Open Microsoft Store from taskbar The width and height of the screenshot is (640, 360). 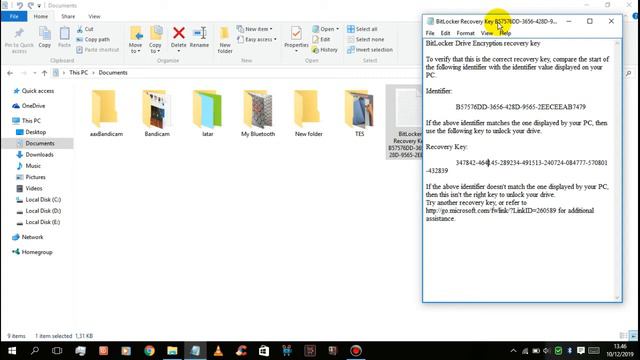[264, 351]
